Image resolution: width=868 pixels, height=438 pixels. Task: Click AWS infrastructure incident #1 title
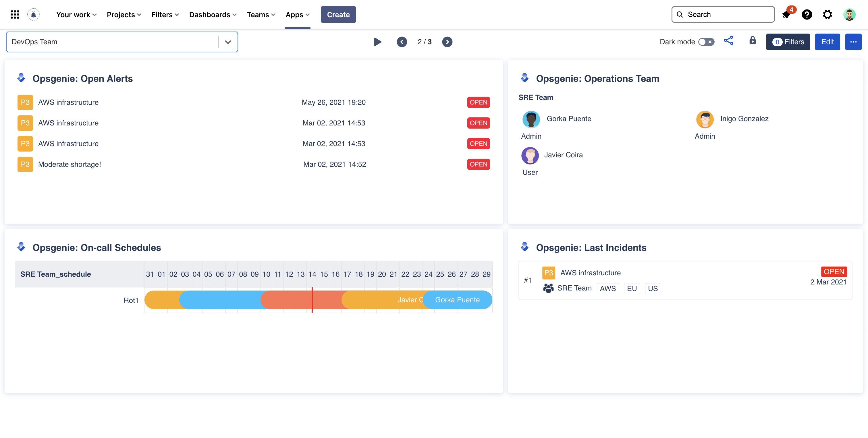[x=590, y=273]
